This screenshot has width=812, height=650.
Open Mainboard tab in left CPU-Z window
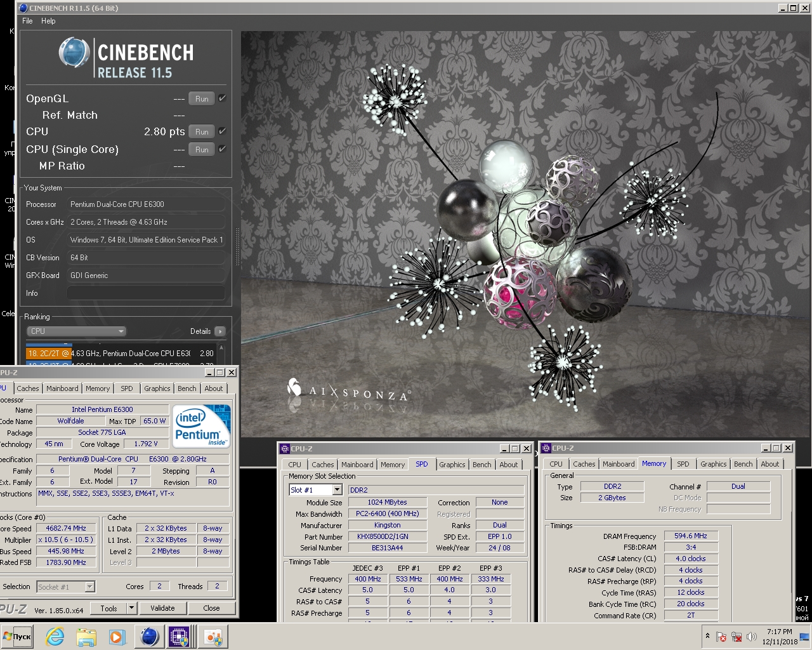[62, 388]
